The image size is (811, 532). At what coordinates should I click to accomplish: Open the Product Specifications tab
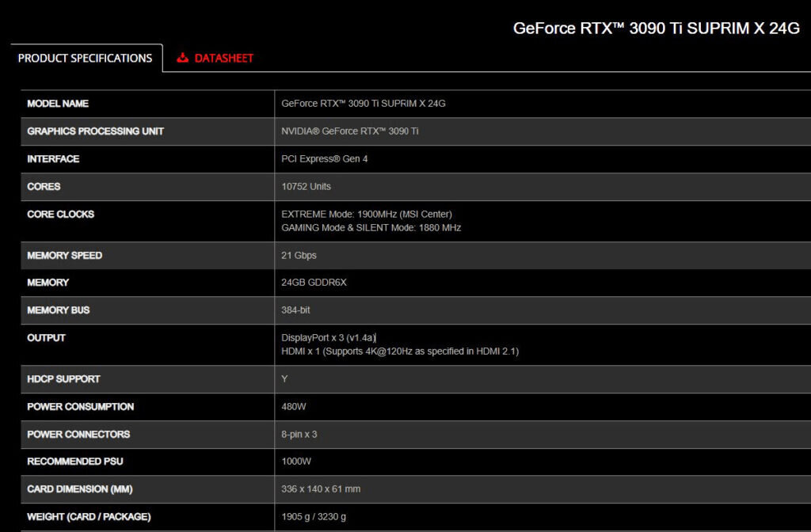coord(86,58)
